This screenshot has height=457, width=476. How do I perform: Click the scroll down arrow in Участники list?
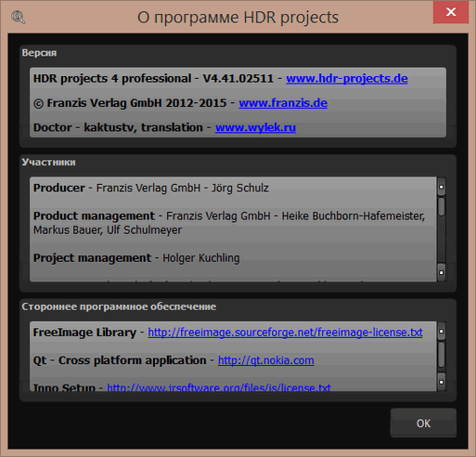coord(442,272)
